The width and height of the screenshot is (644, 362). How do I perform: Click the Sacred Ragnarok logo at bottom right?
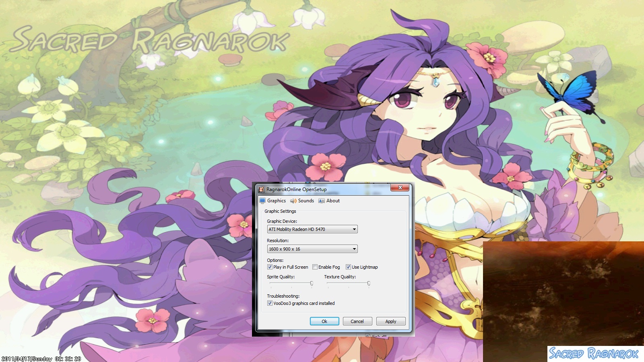[x=594, y=354]
